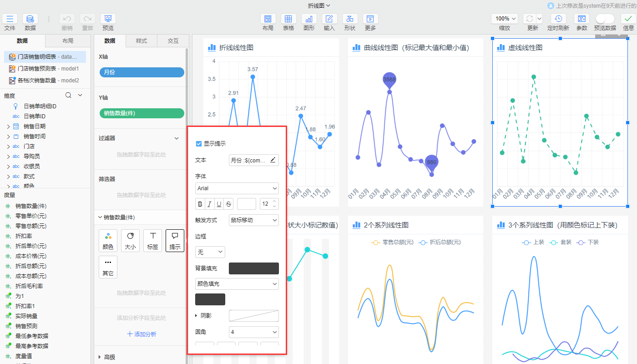Open the 触发方式 trigger mode dropdown

(x=253, y=220)
